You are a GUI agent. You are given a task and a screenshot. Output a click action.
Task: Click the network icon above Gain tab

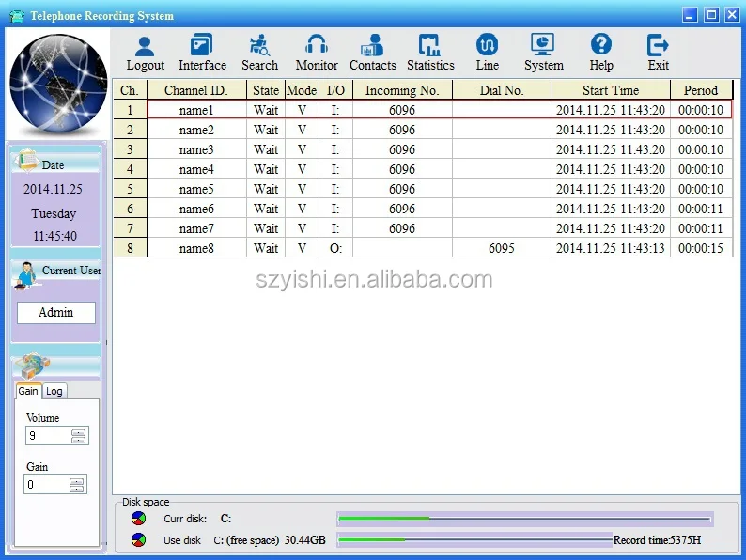pos(32,365)
